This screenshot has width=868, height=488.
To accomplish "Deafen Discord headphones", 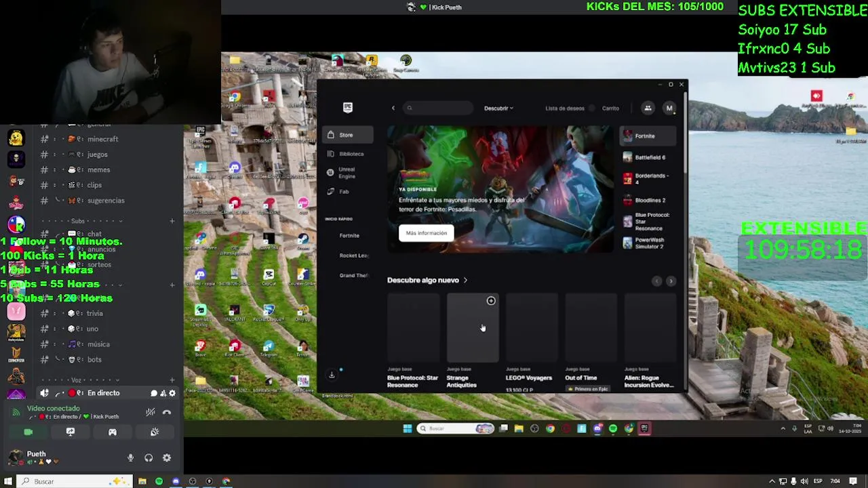I will pos(149,458).
